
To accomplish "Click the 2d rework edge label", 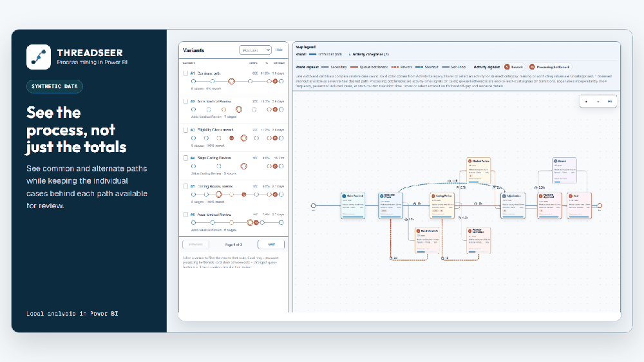I will coord(393,258).
